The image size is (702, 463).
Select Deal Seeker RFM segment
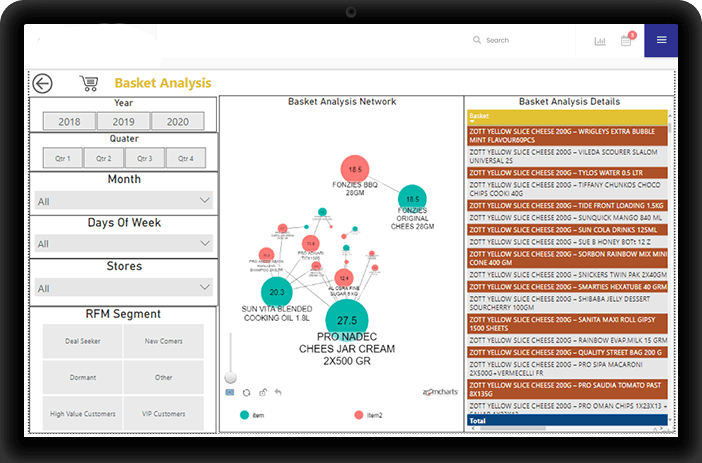tap(83, 341)
